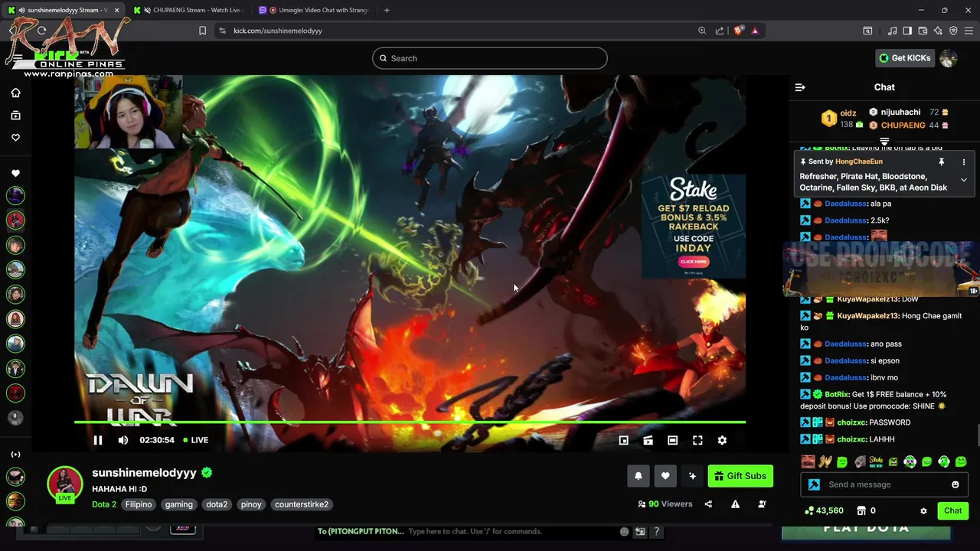This screenshot has height=551, width=980.
Task: Toggle browser sidebar panel
Action: point(907,31)
